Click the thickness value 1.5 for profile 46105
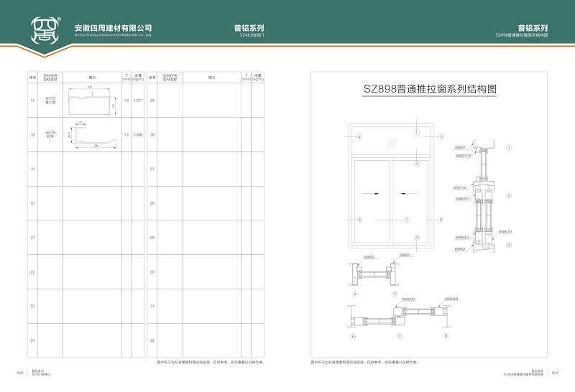Screen dimensions: 575x392 pos(126,135)
